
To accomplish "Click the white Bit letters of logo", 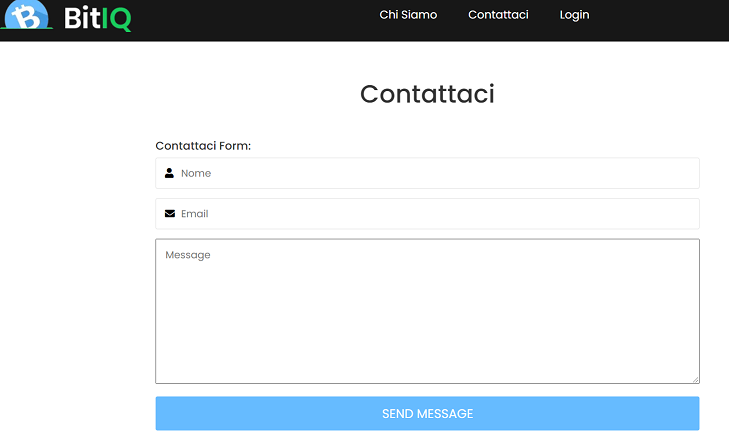I will [x=82, y=18].
